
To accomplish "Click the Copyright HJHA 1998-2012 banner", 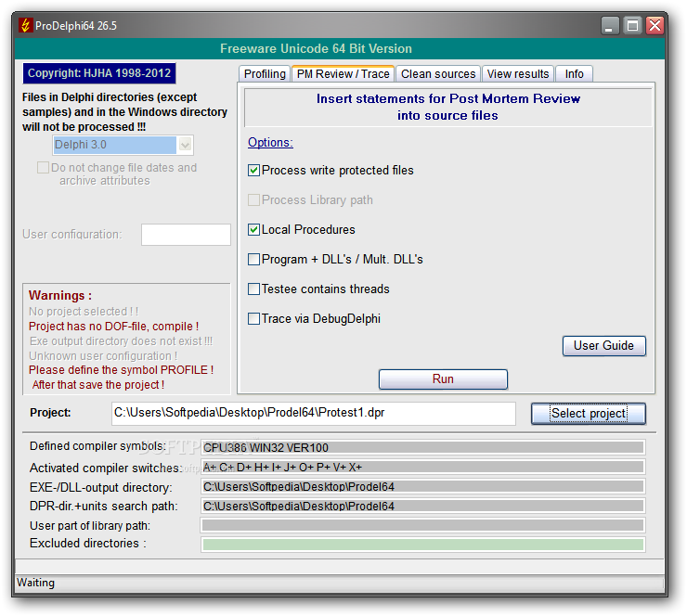I will (x=99, y=73).
